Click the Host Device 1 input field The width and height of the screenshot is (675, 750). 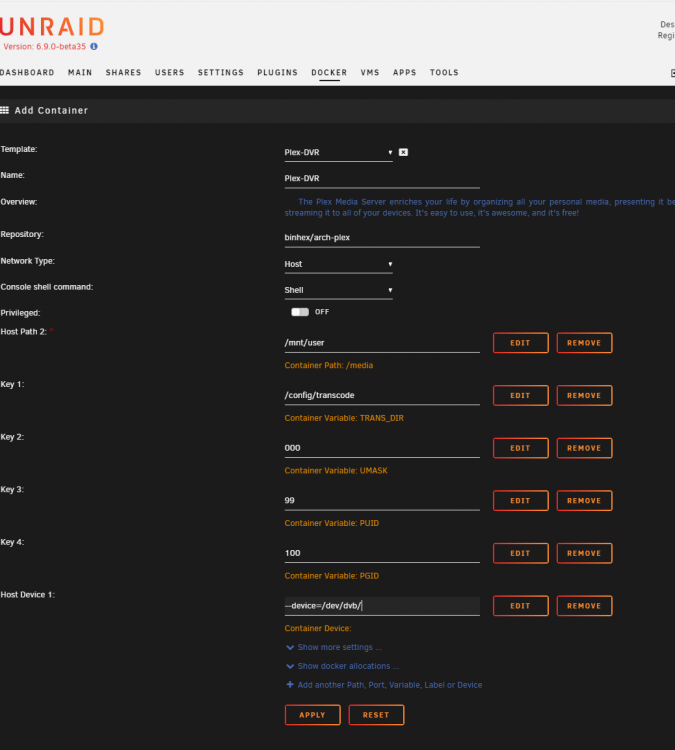click(x=382, y=606)
